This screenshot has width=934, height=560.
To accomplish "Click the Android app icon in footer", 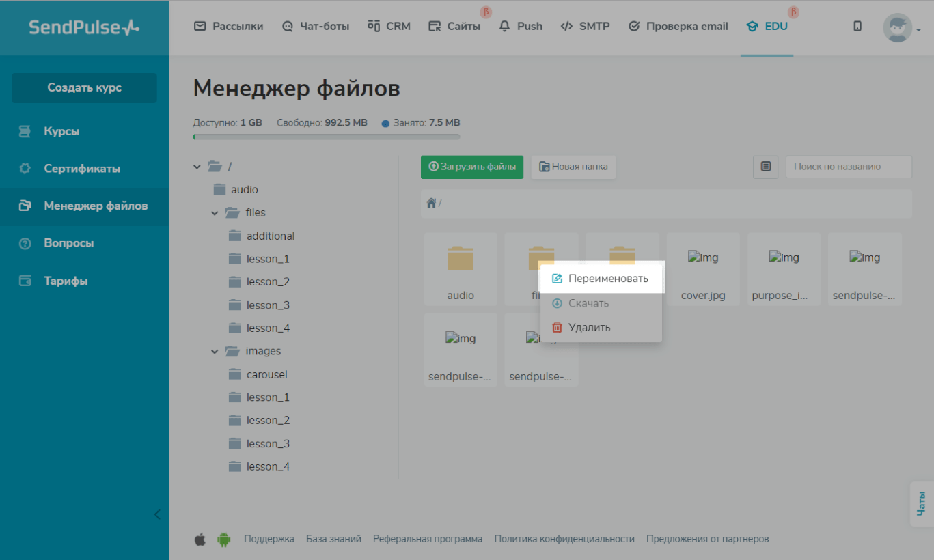I will [x=223, y=540].
